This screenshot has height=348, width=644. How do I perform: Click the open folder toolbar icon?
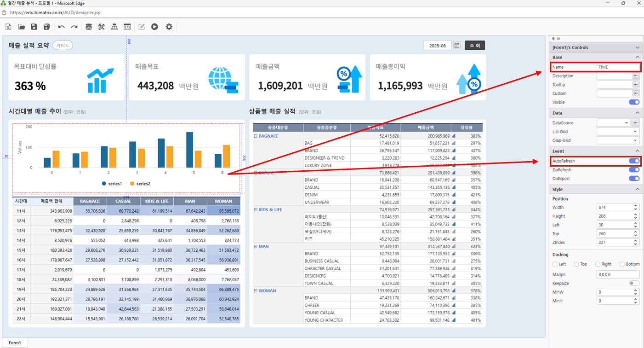point(21,27)
